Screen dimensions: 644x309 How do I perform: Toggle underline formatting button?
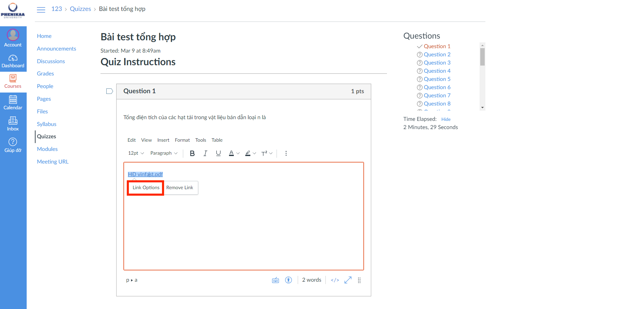point(218,153)
